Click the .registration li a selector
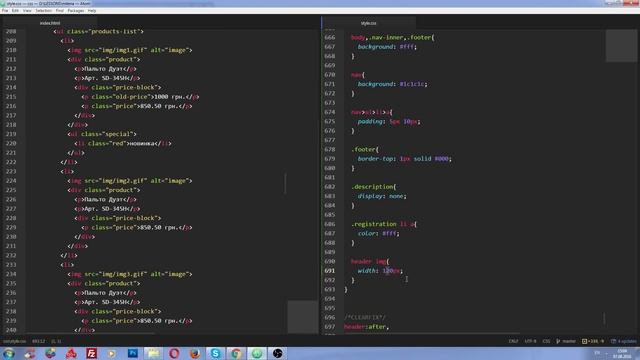 click(384, 224)
